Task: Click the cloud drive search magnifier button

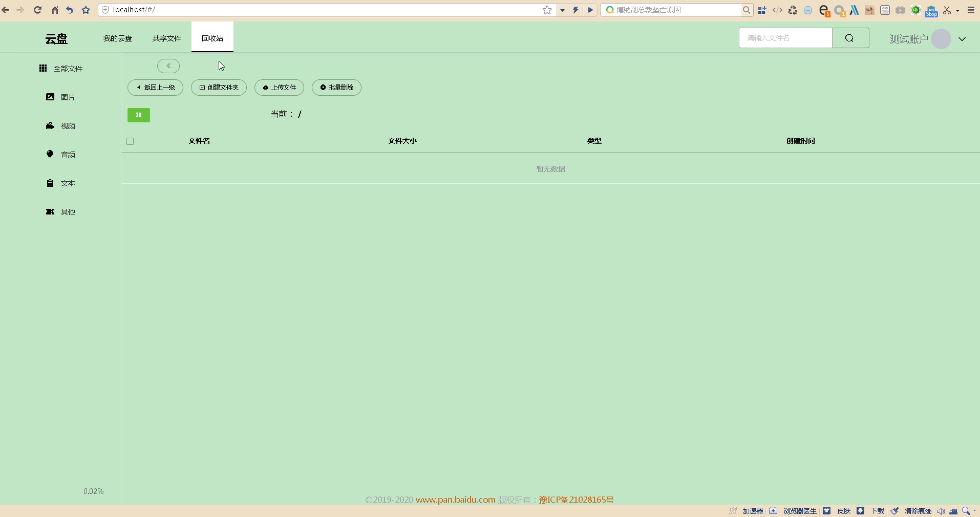Action: pos(850,38)
